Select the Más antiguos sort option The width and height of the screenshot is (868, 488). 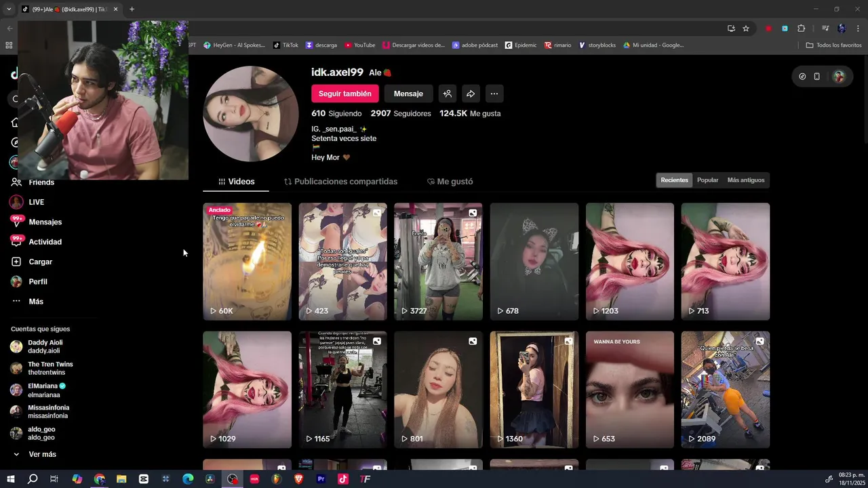point(746,180)
